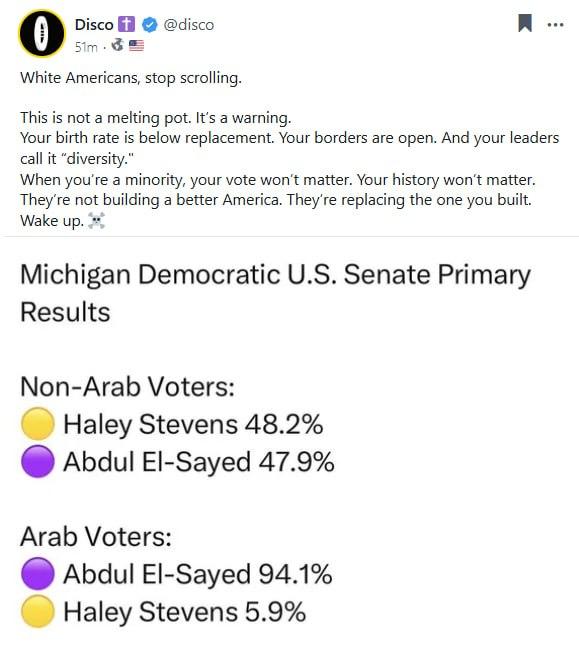The width and height of the screenshot is (579, 653).
Task: Click the US flag icon beside the timestamp
Action: pyautogui.click(x=136, y=45)
